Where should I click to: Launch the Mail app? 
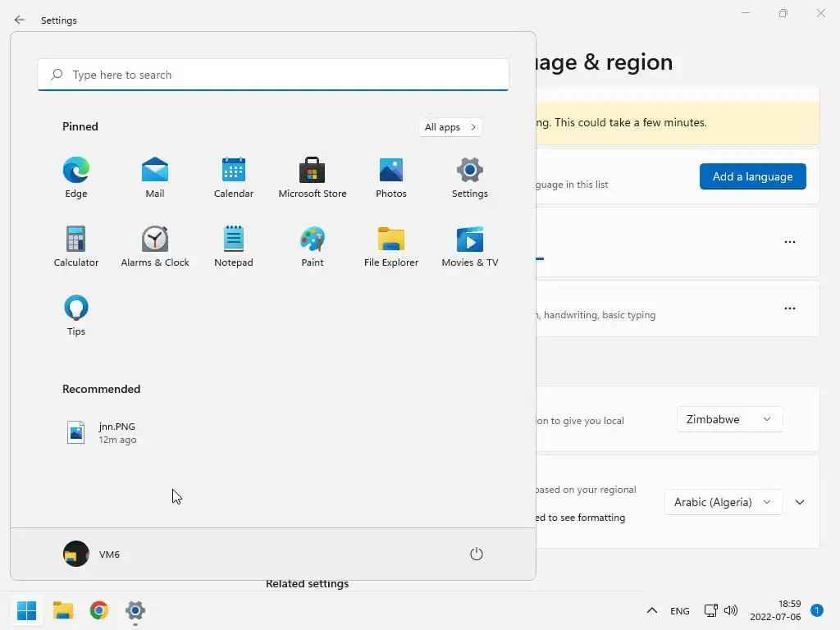(155, 177)
